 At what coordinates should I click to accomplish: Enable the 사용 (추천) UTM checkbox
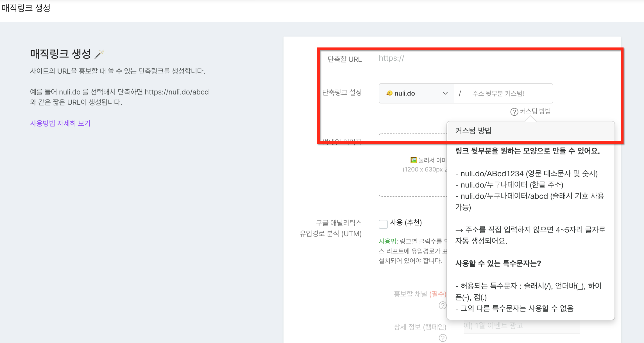(x=383, y=224)
